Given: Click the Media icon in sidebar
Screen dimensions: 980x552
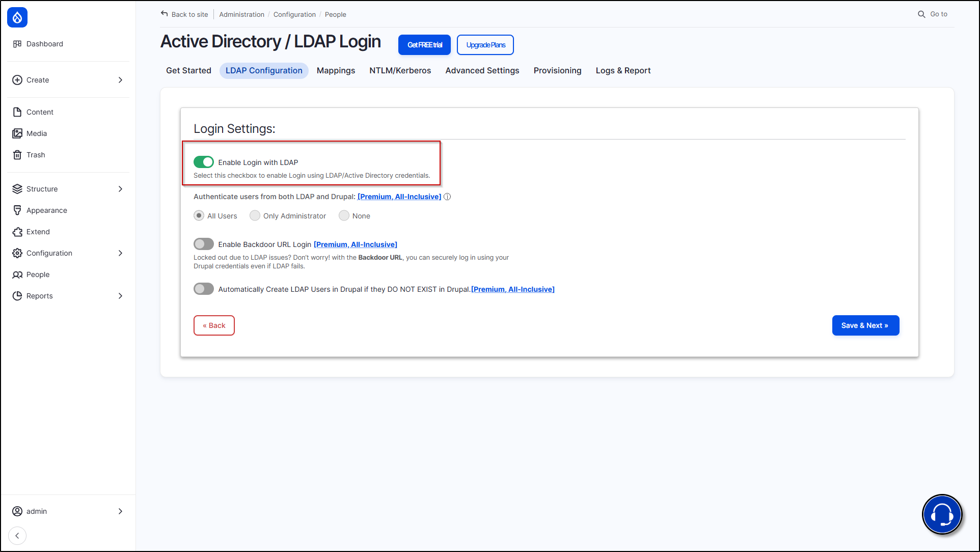Looking at the screenshot, I should tap(17, 133).
